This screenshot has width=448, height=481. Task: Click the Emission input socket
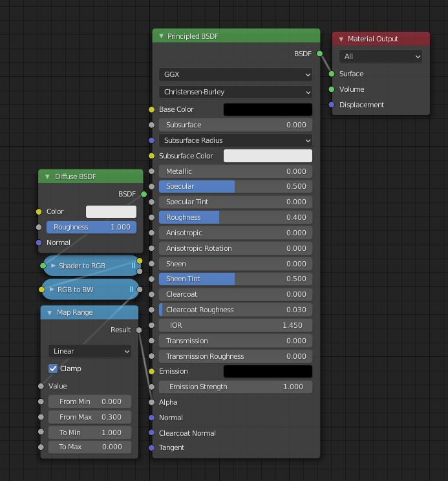point(151,371)
